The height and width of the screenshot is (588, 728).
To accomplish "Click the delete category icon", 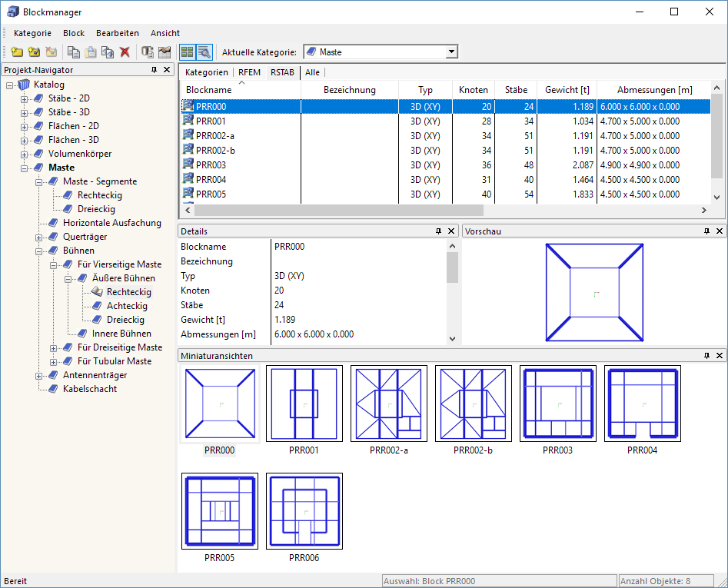I will click(51, 52).
